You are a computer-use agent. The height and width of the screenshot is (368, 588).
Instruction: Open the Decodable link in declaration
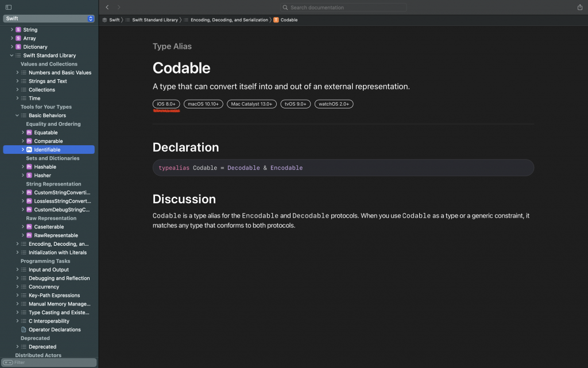[x=243, y=168]
